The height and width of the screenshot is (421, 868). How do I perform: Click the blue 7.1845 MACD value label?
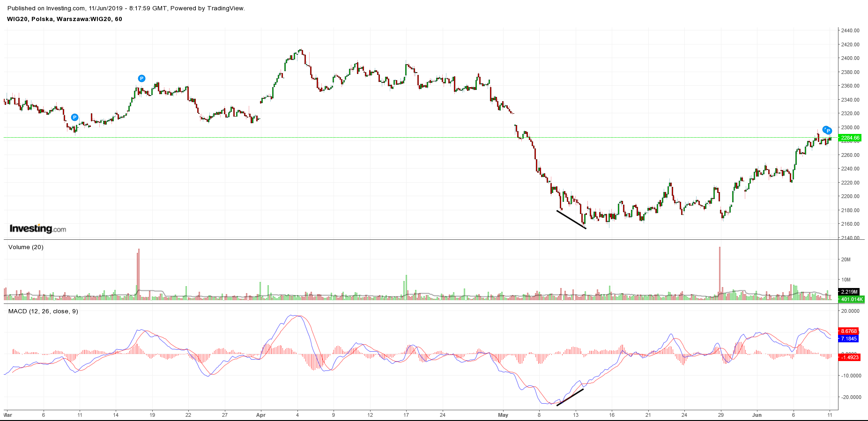tap(849, 339)
